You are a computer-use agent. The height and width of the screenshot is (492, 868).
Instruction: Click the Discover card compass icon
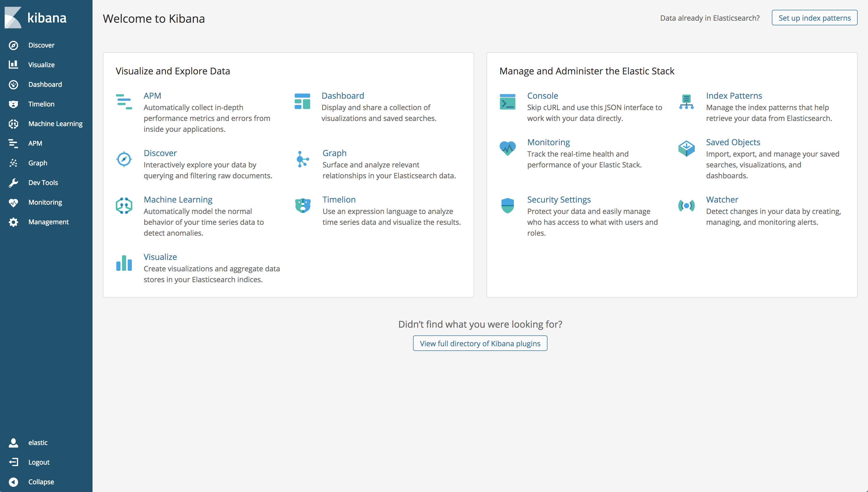(x=124, y=159)
